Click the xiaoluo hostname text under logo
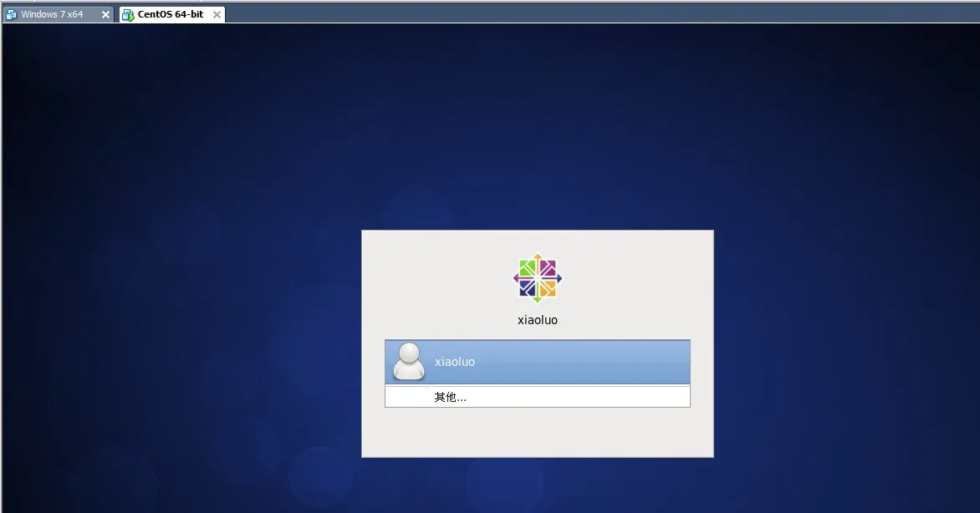Screen dimensions: 980x513 tap(538, 320)
